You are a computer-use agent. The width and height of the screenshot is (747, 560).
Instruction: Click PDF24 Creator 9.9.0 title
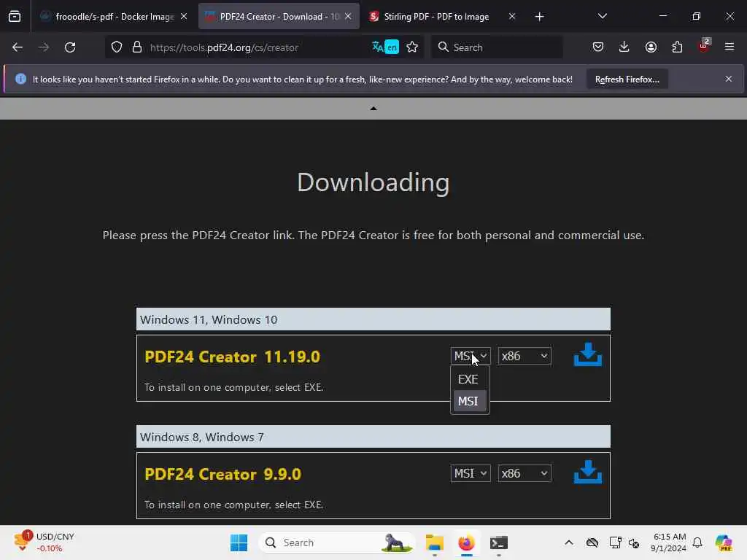pyautogui.click(x=222, y=474)
